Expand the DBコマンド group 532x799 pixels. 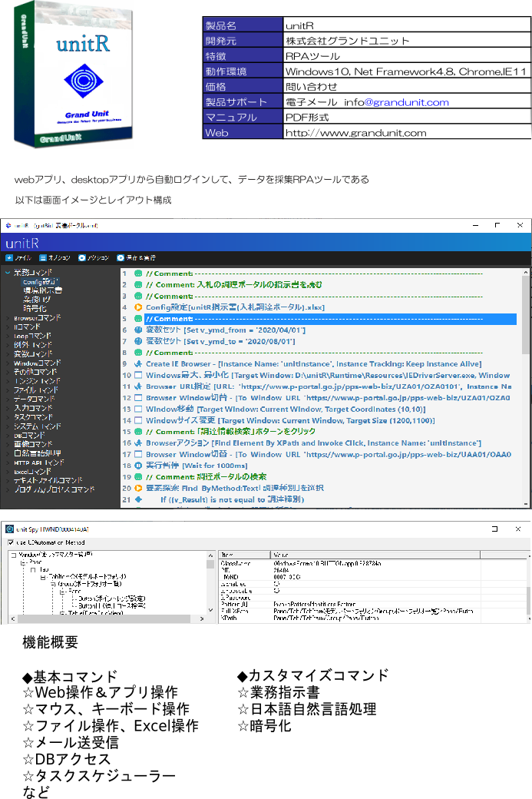coord(8,436)
